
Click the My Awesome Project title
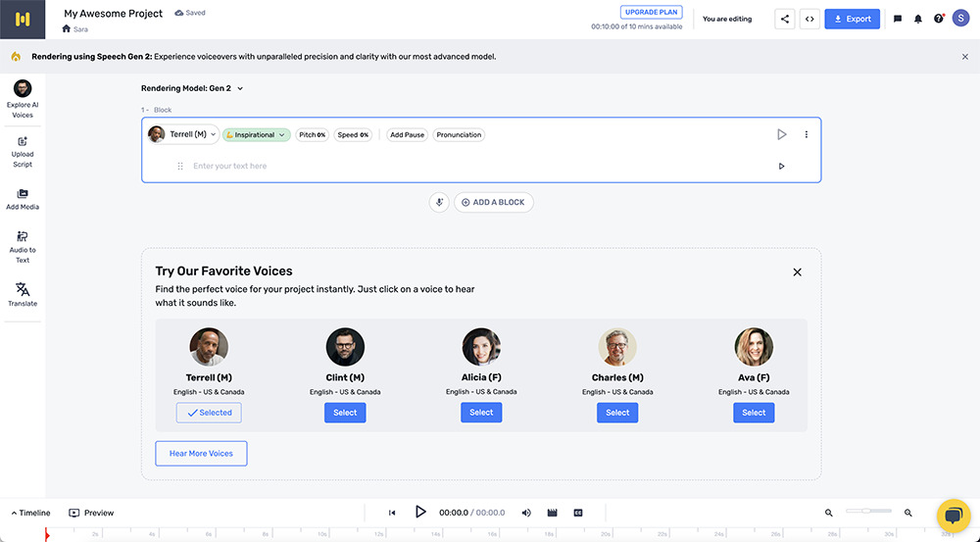[113, 13]
